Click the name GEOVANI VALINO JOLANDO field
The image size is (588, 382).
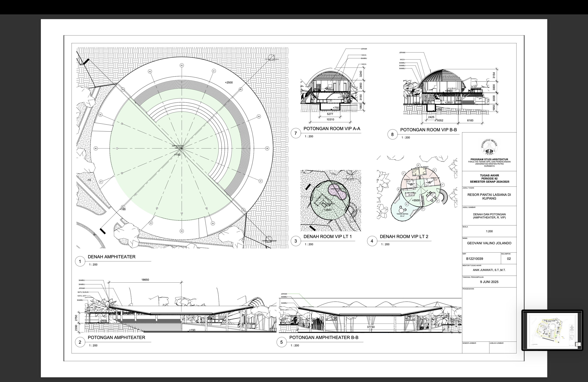point(489,243)
